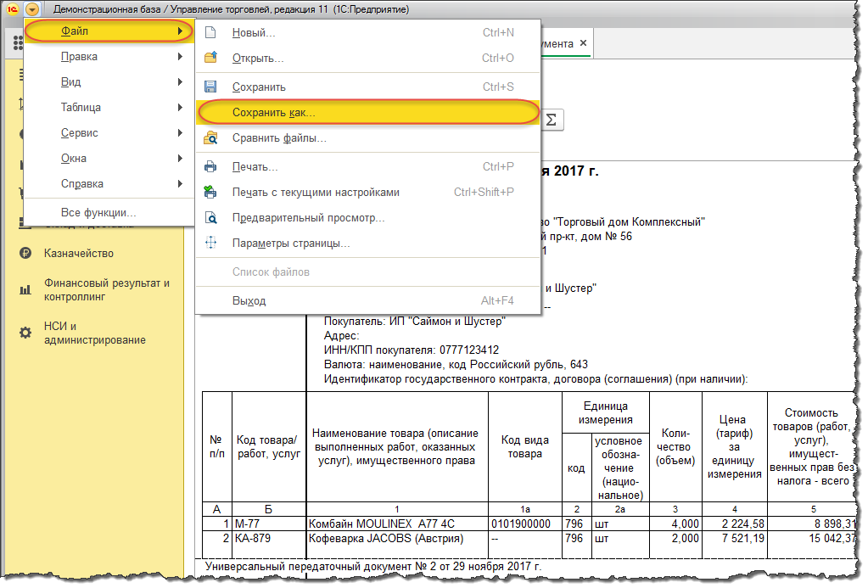Open НСИ и администрирование section
This screenshot has width=868, height=588.
pos(95,333)
